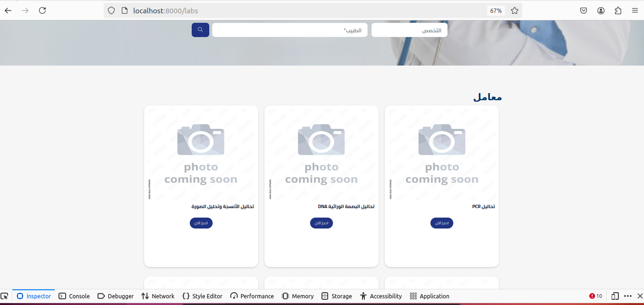Click the browser back arrow
This screenshot has width=644, height=305.
tap(8, 10)
